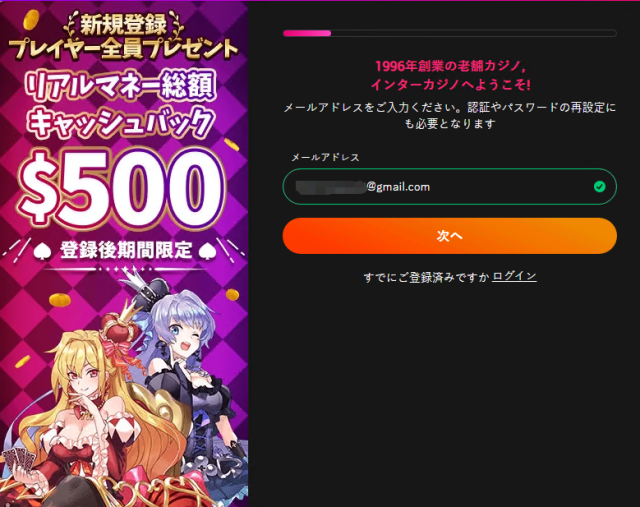Click the メールアドレス field label
The height and width of the screenshot is (507, 640).
click(325, 157)
